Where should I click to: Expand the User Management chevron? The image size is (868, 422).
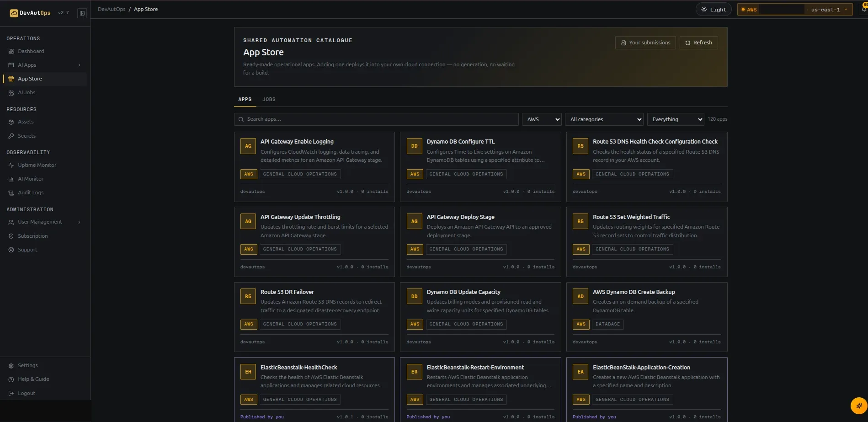point(80,222)
